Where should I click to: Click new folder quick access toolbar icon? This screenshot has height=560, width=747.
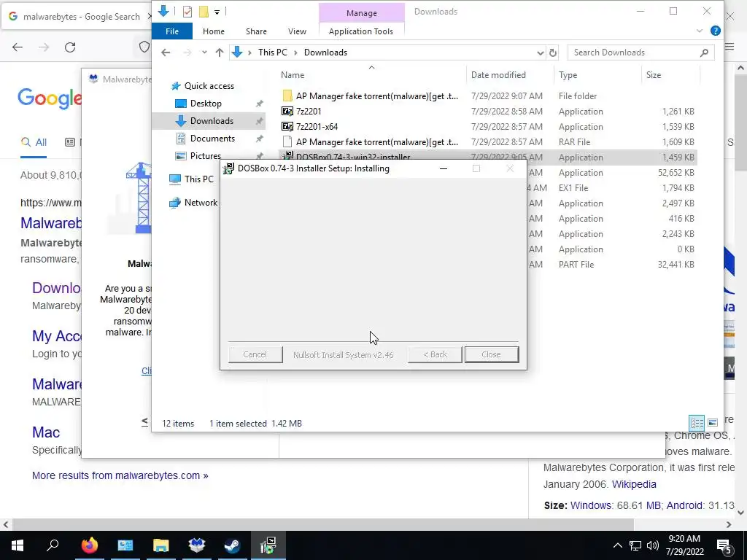point(204,12)
